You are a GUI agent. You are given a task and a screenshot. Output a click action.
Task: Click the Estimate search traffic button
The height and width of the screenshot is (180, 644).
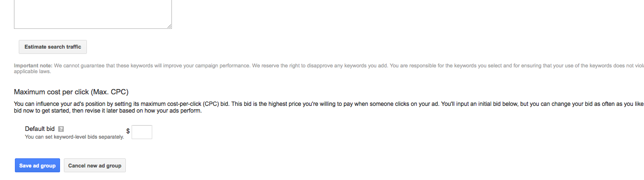click(x=53, y=47)
